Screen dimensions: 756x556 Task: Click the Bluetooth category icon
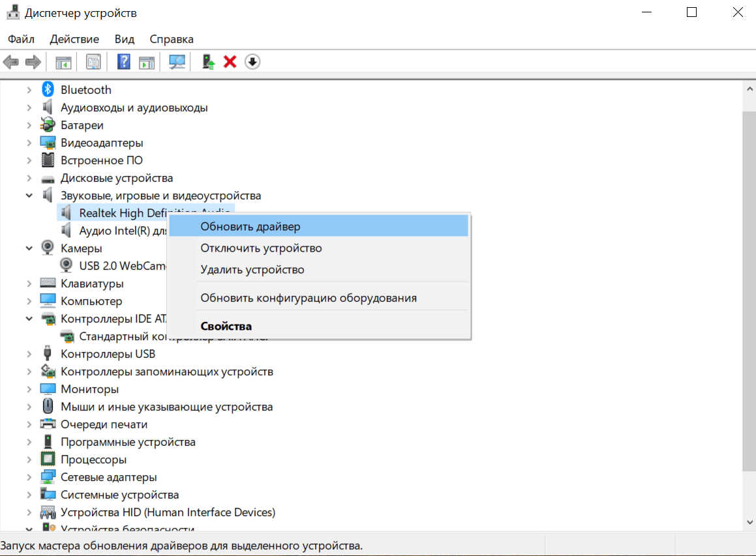tap(48, 89)
